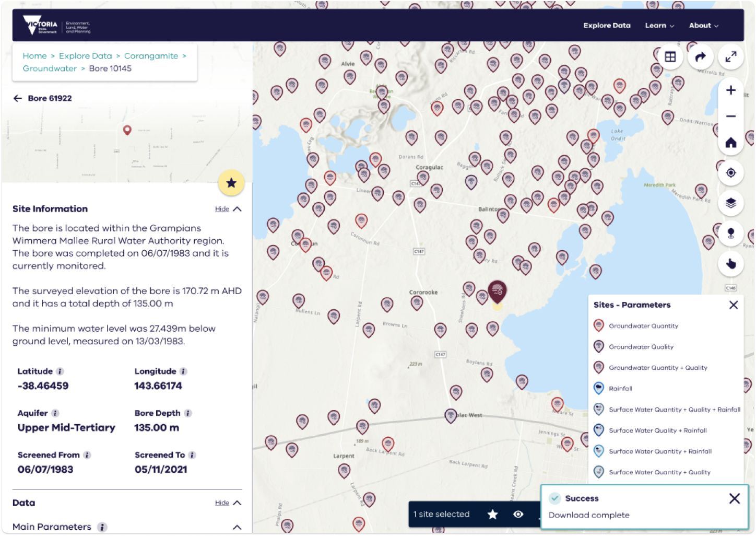Favourite the selected site in bottom bar
The width and height of the screenshot is (756, 536).
tap(492, 515)
